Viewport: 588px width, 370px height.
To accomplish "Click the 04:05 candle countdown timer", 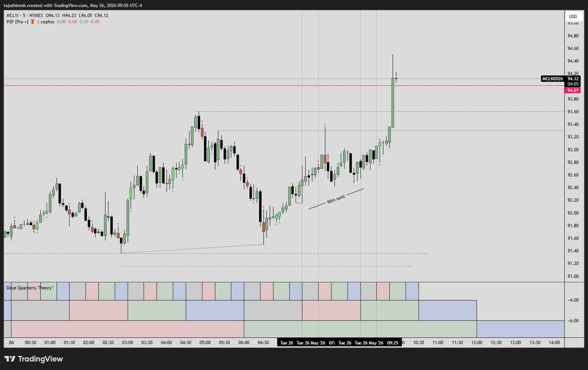I will [x=573, y=84].
